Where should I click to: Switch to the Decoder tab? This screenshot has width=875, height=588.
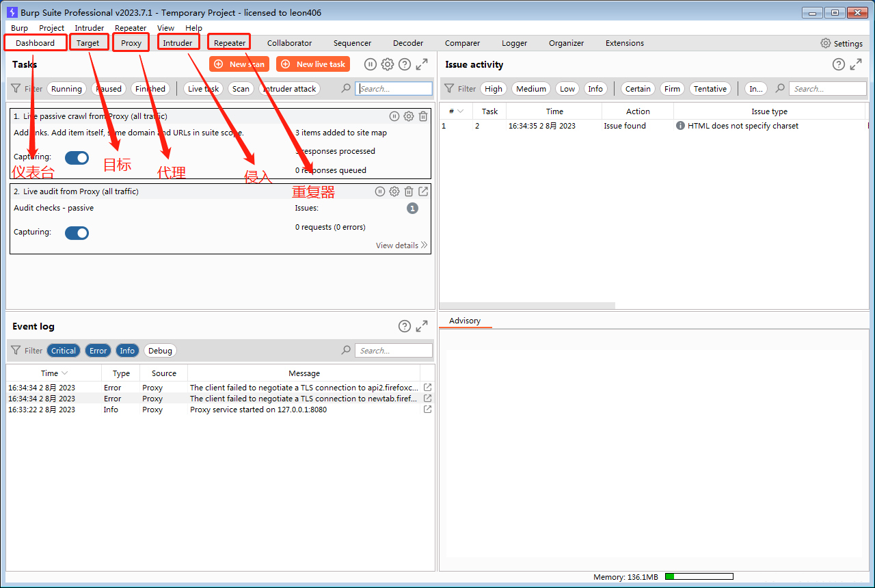[x=407, y=42]
